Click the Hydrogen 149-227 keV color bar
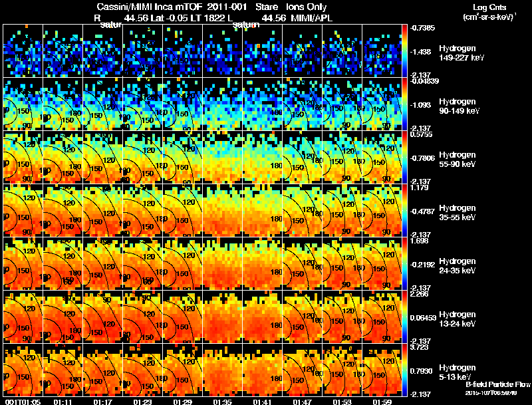This screenshot has height=405, width=532. 404,51
